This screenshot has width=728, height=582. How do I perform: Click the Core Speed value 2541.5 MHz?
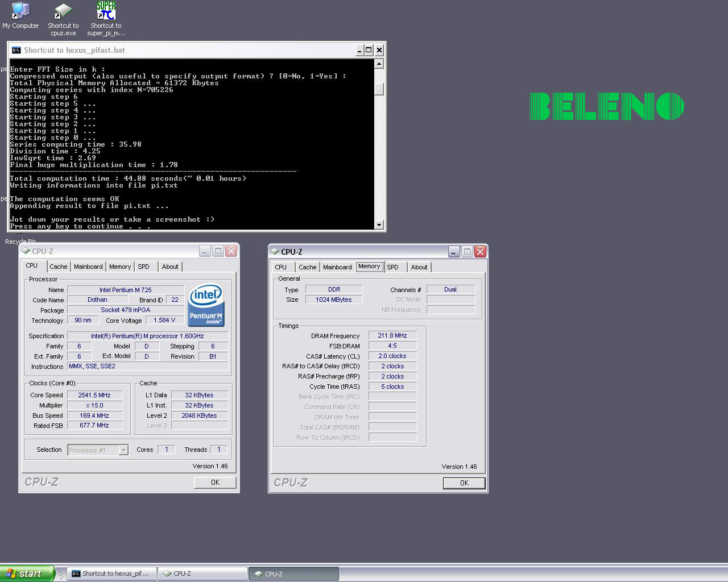94,395
